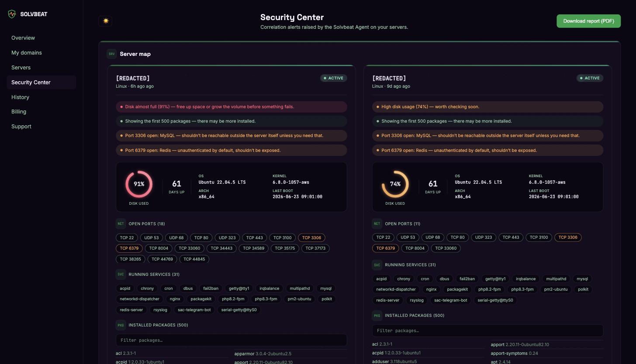Viewport: 636px width, 364px height.
Task: Click the Solvbeat shield logo icon
Action: pos(12,14)
